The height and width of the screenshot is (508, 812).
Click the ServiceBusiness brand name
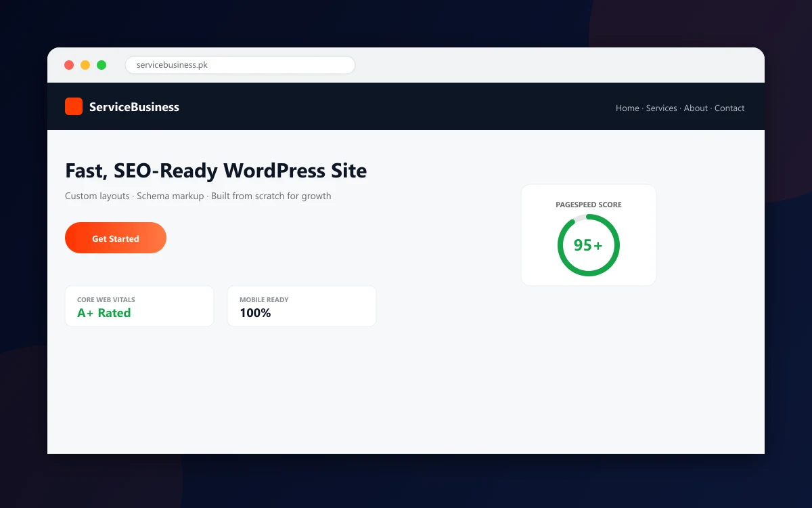[134, 107]
